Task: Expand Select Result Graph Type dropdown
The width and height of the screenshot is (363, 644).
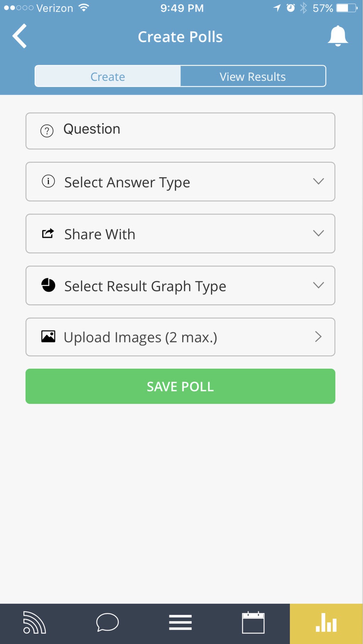Action: click(318, 285)
